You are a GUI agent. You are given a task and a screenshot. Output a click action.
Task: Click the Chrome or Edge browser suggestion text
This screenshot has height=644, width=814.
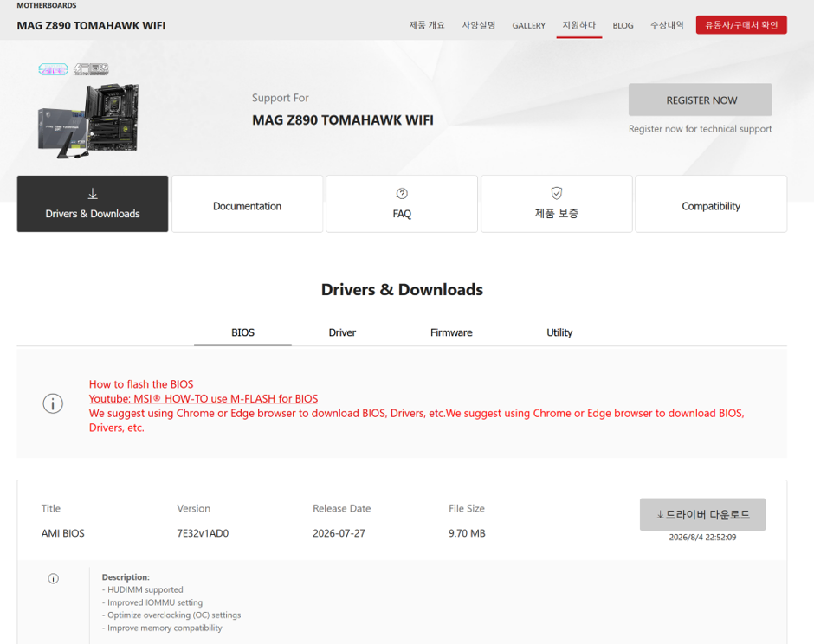point(417,421)
